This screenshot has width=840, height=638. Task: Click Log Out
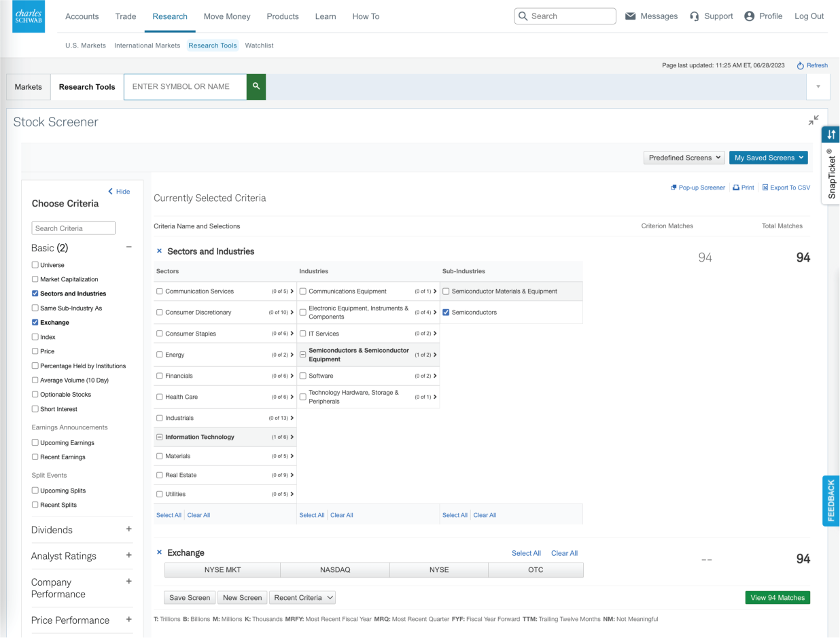click(809, 16)
